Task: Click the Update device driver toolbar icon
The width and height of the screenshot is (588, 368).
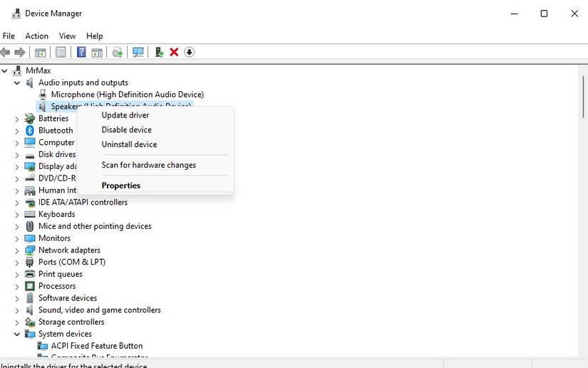Action: click(159, 52)
